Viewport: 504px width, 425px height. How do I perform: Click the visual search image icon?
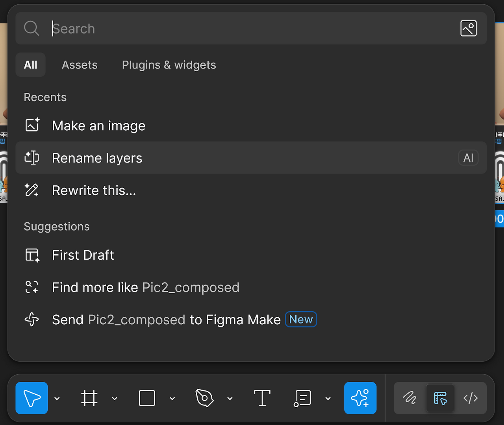468,28
